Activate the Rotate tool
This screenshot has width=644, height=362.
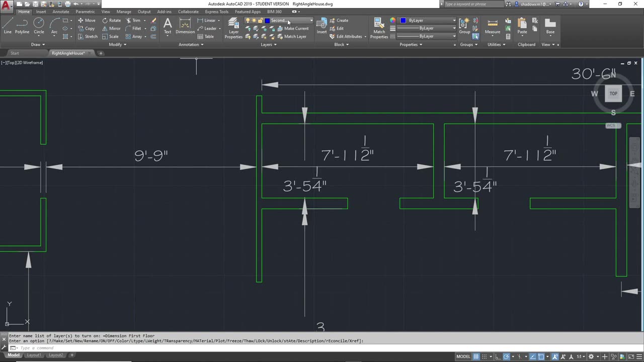pyautogui.click(x=111, y=21)
